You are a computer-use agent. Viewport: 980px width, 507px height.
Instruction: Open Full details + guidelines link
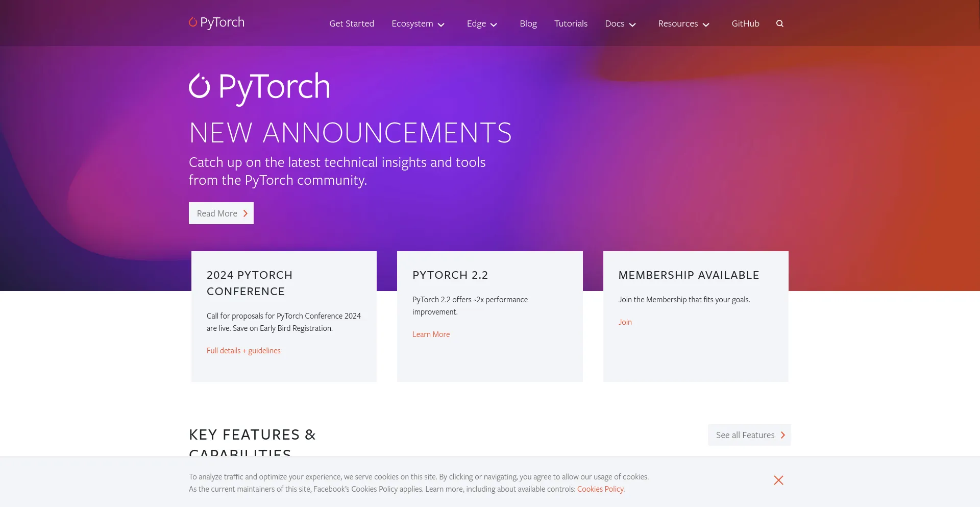243,351
